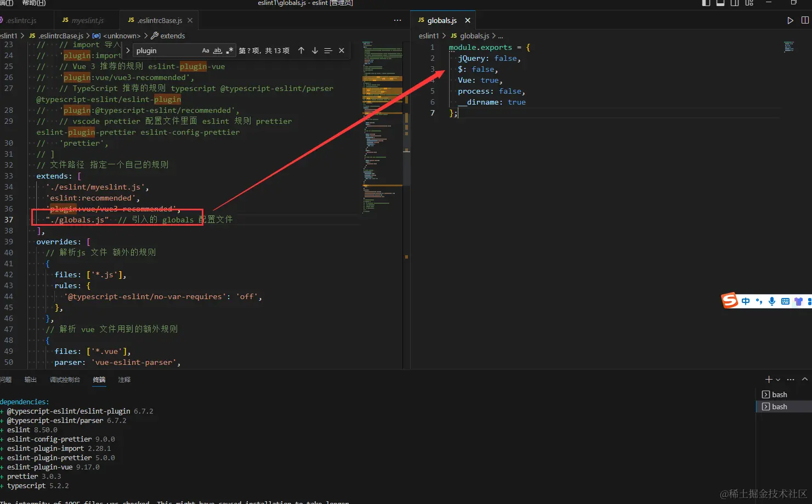Run the globals.js file
Image resolution: width=812 pixels, height=504 pixels.
coord(790,20)
